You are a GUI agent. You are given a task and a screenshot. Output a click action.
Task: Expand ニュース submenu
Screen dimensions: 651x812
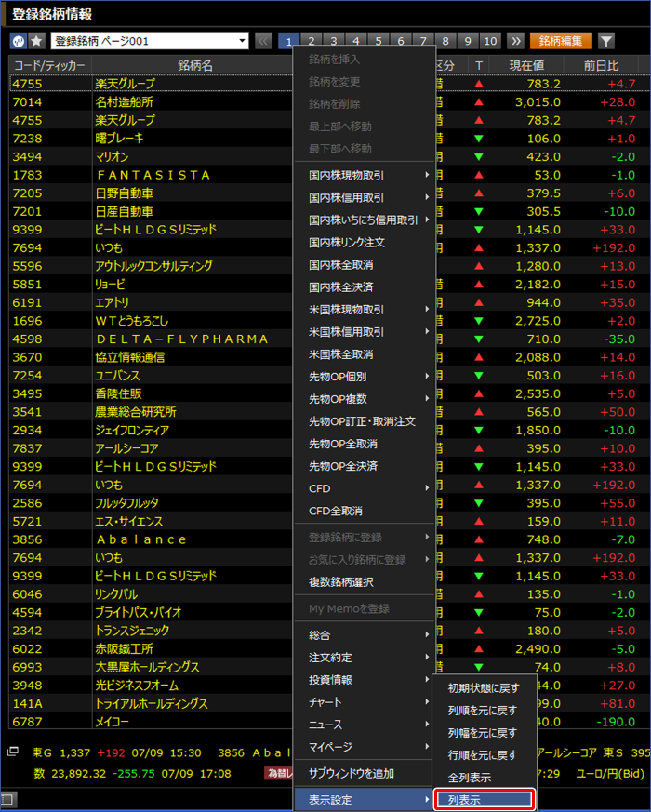[365, 725]
